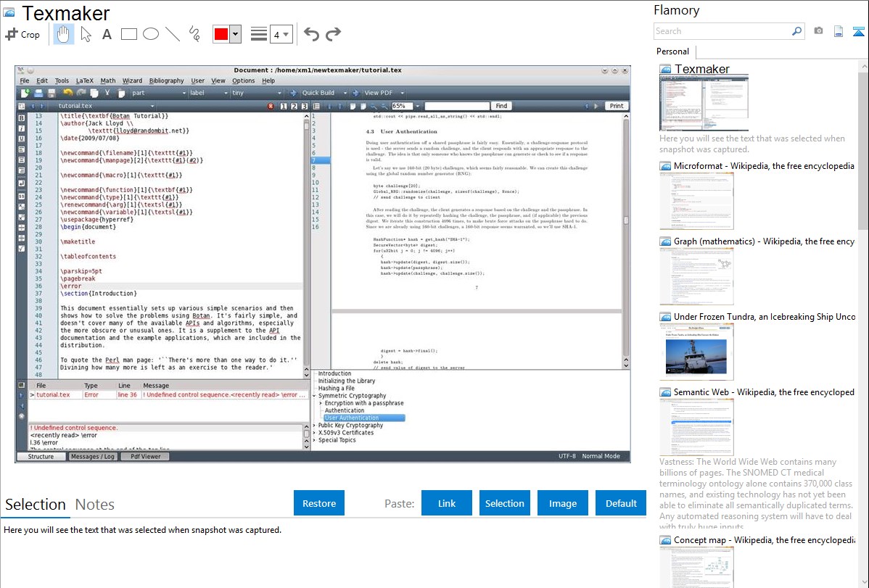Click Texmaker's open file icon

click(38, 93)
